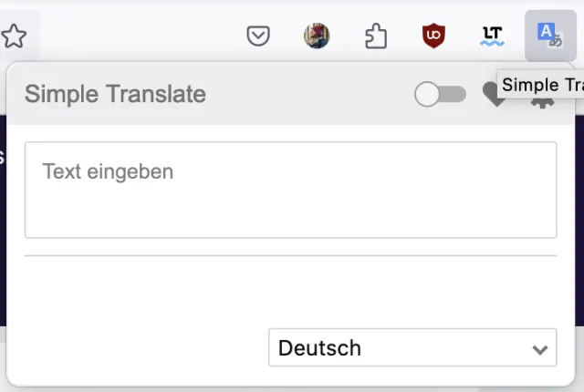Image resolution: width=584 pixels, height=392 pixels.
Task: Focus the 'Text eingeben' input box
Action: click(x=290, y=190)
